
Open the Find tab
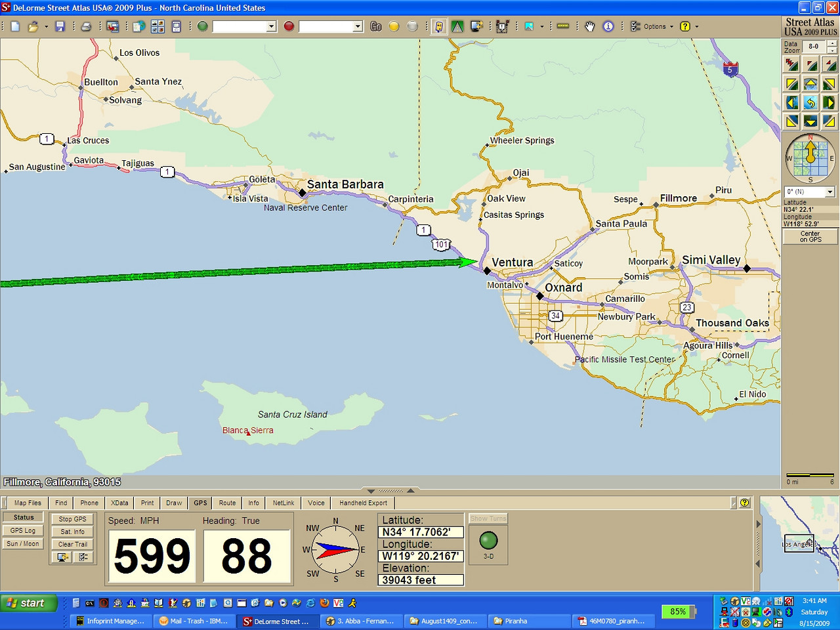[61, 503]
